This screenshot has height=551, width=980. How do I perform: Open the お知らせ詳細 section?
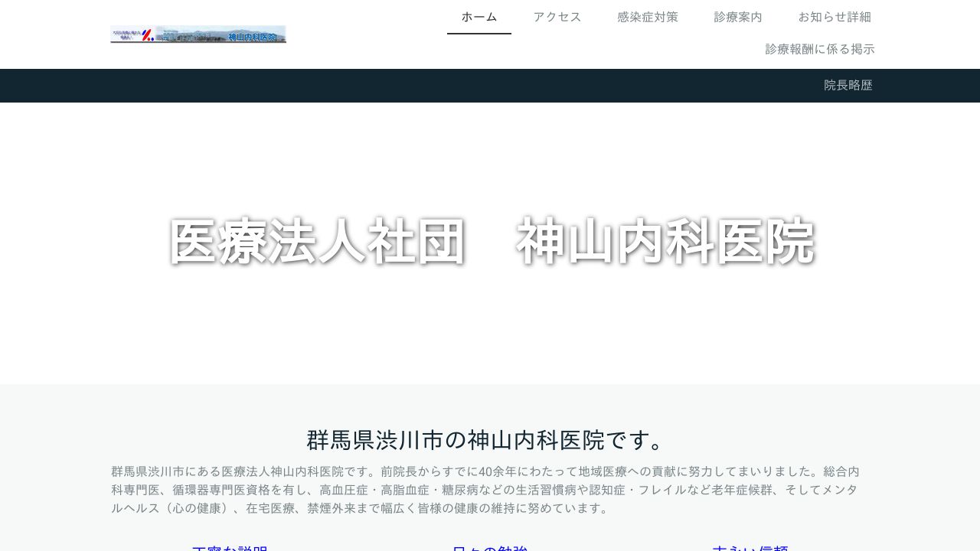click(836, 17)
